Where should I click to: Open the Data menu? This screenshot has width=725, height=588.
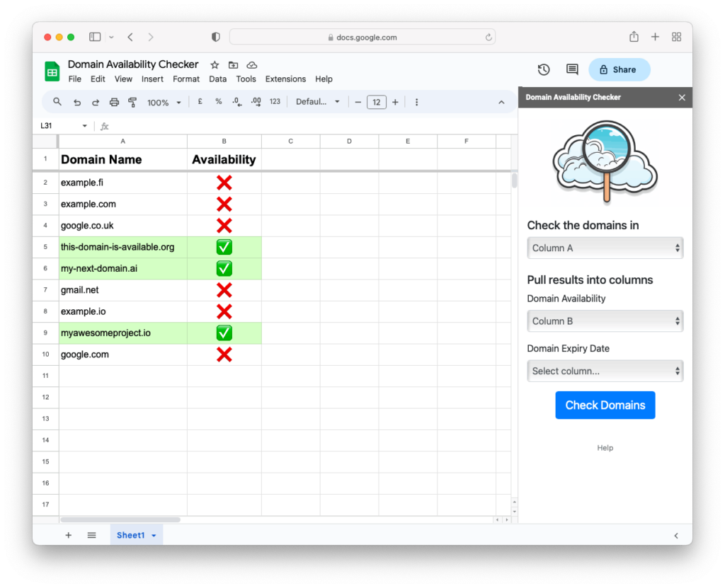point(218,79)
